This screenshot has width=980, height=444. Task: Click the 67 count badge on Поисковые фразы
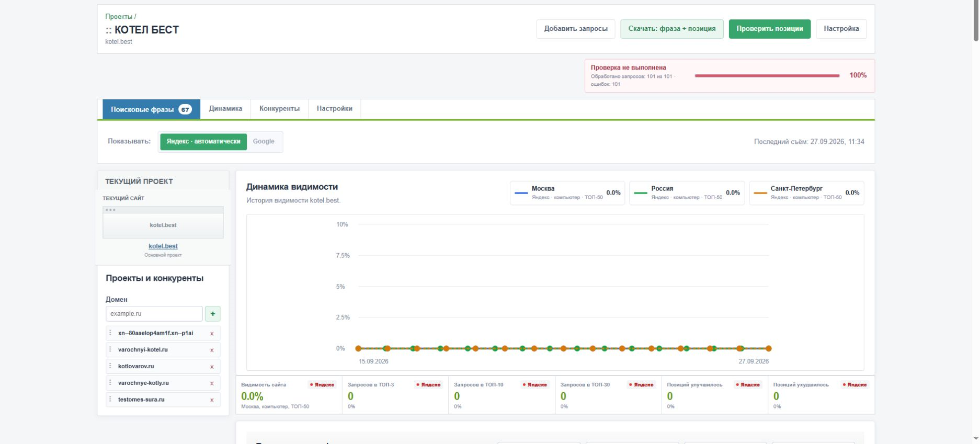(x=185, y=109)
